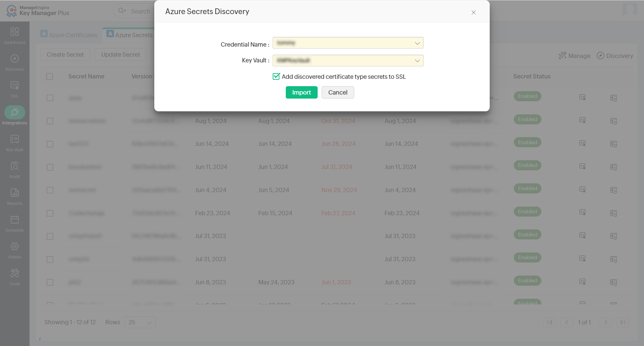Select the row expiring Jul 31, 2024
This screenshot has width=644, height=346.
pos(50,167)
